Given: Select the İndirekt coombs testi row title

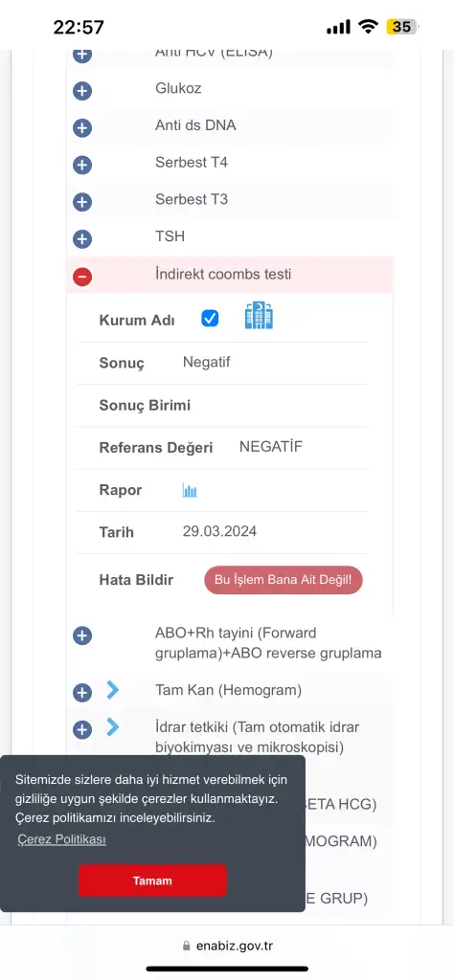Looking at the screenshot, I should point(222,274).
